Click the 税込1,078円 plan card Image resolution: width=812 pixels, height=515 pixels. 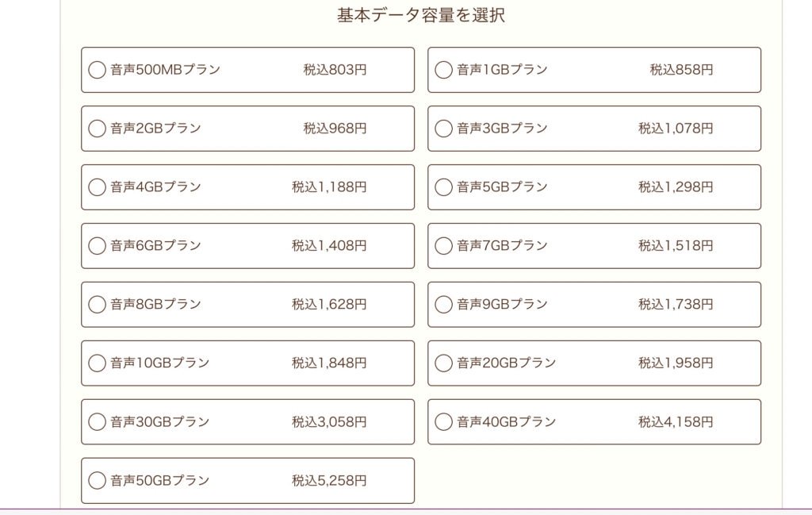tap(594, 129)
